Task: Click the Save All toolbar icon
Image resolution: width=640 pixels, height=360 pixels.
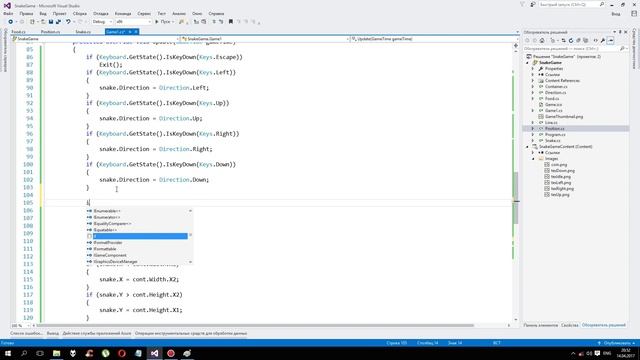Action: (58, 22)
